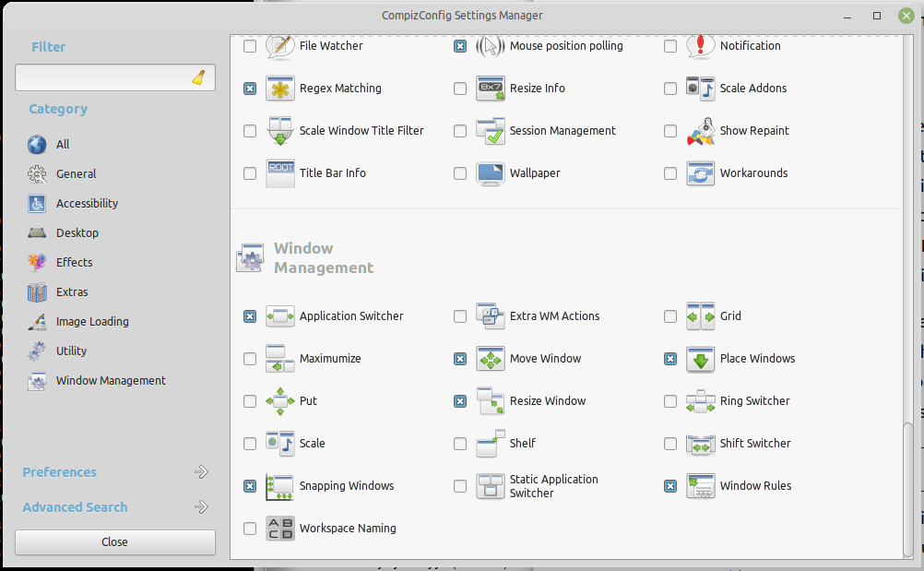The image size is (924, 571).
Task: Click the plugin list vertical scrollbar
Action: pyautogui.click(x=908, y=489)
